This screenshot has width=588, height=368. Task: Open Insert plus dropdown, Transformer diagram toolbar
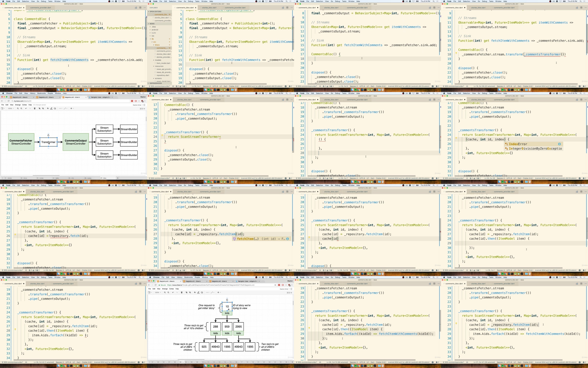click(72, 109)
